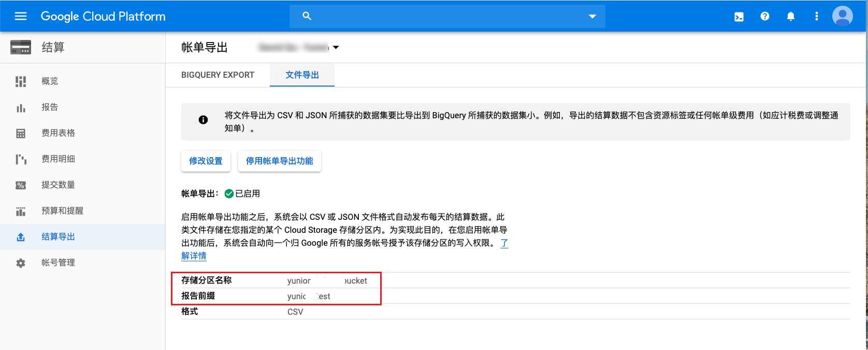Open the hamburger navigation menu

[21, 16]
